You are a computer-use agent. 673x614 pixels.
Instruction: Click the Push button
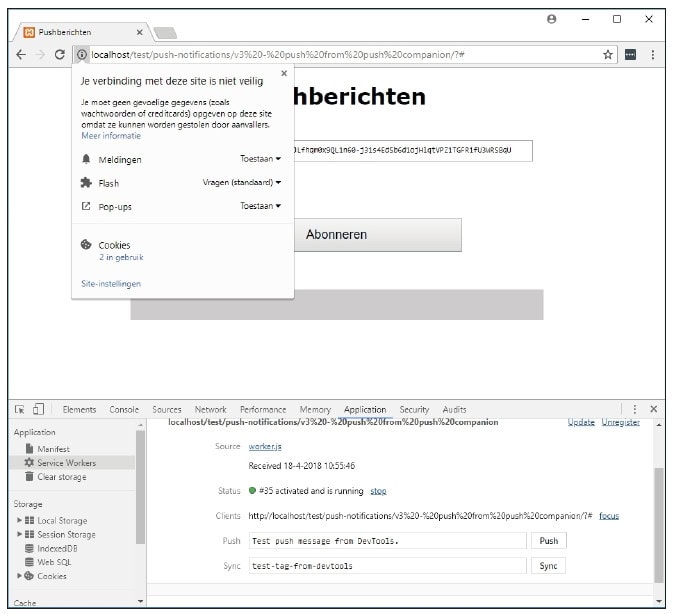pyautogui.click(x=549, y=541)
